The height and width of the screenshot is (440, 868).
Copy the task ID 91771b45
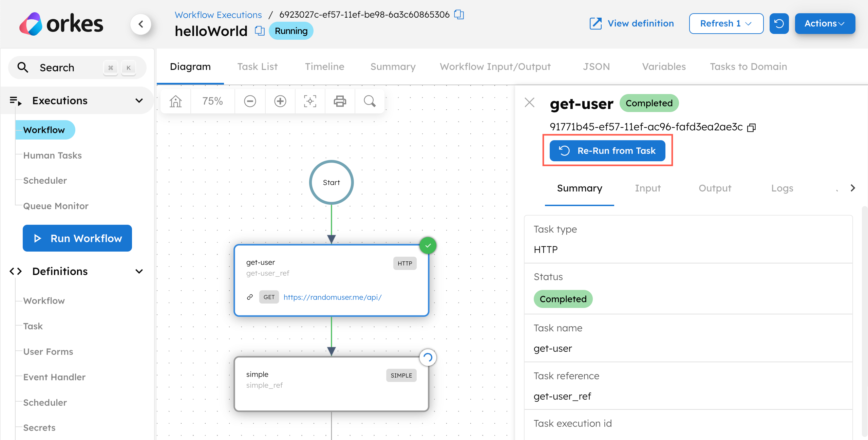[x=751, y=127]
